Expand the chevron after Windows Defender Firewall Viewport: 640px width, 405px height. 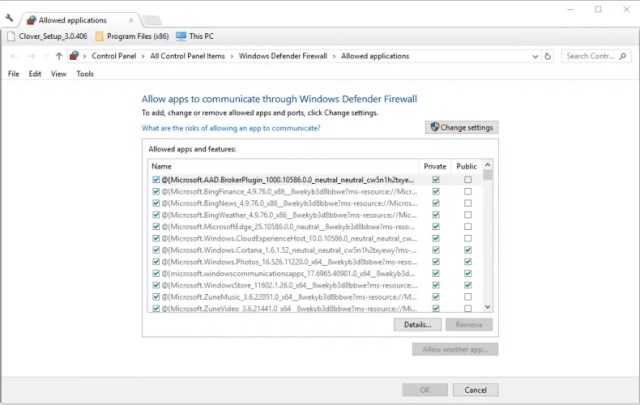pos(334,56)
